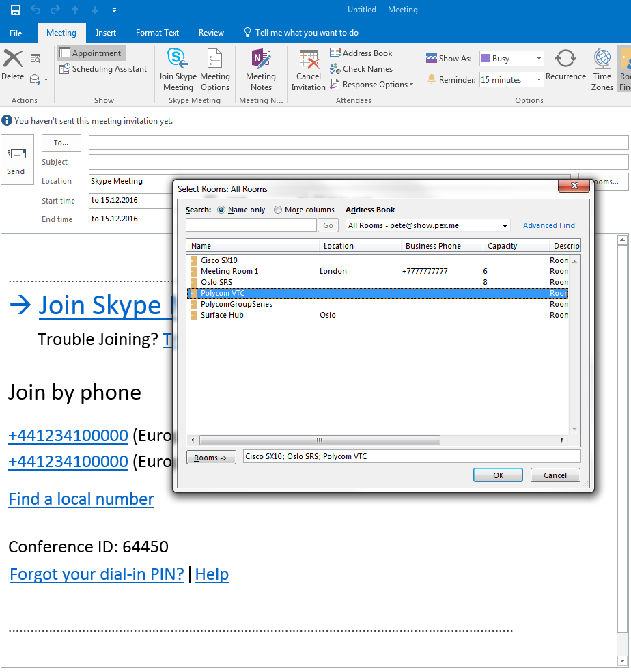Click the Calendar view icon beside Delete
The height and width of the screenshot is (672, 631).
[x=36, y=59]
